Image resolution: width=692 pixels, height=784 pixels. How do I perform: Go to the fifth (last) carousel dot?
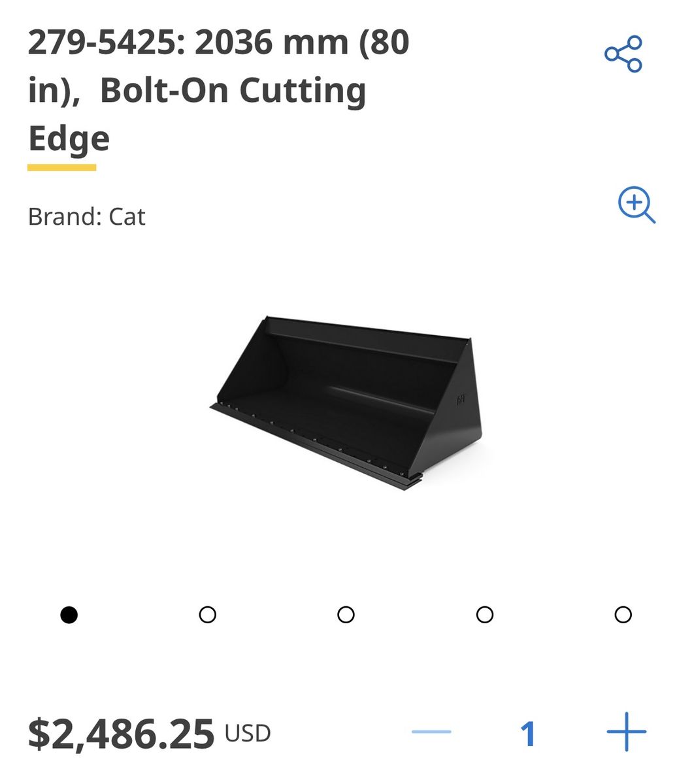tap(623, 615)
